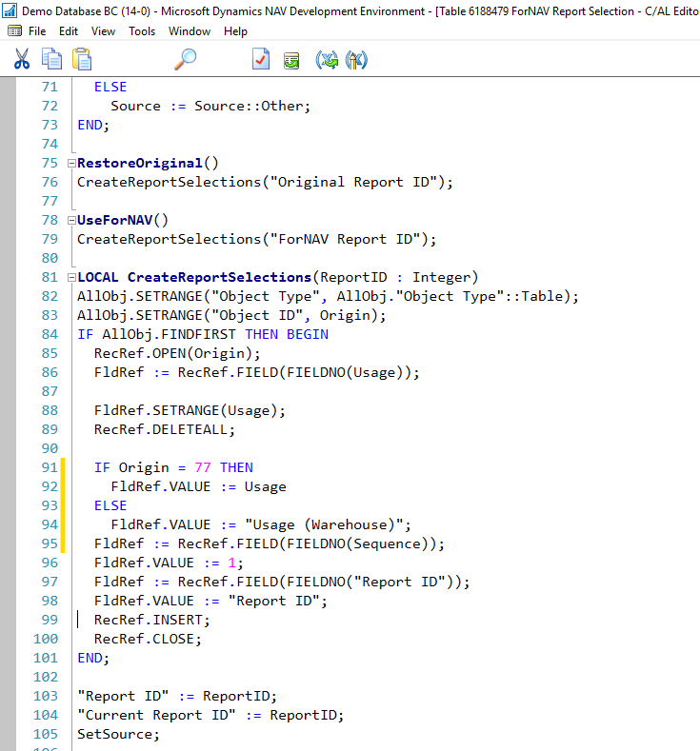This screenshot has height=751, width=700.
Task: Open the Help menu
Action: [x=236, y=31]
